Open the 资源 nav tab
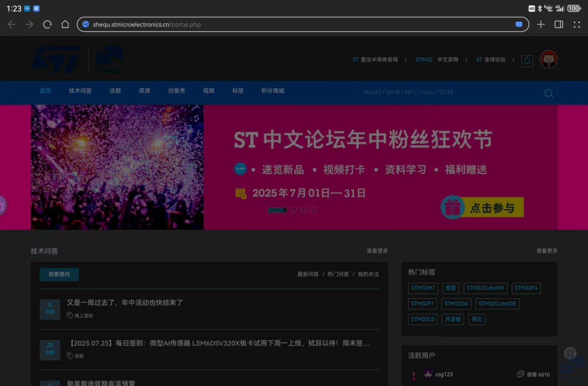 [x=145, y=91]
